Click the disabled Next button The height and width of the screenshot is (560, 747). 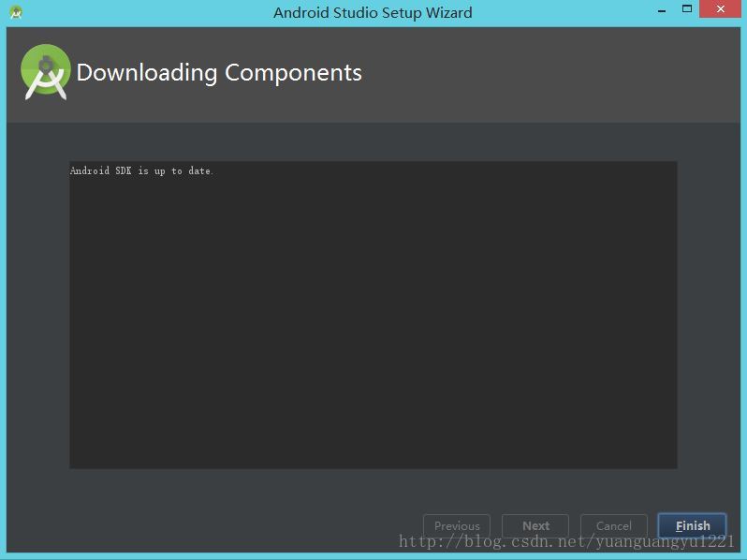(535, 525)
